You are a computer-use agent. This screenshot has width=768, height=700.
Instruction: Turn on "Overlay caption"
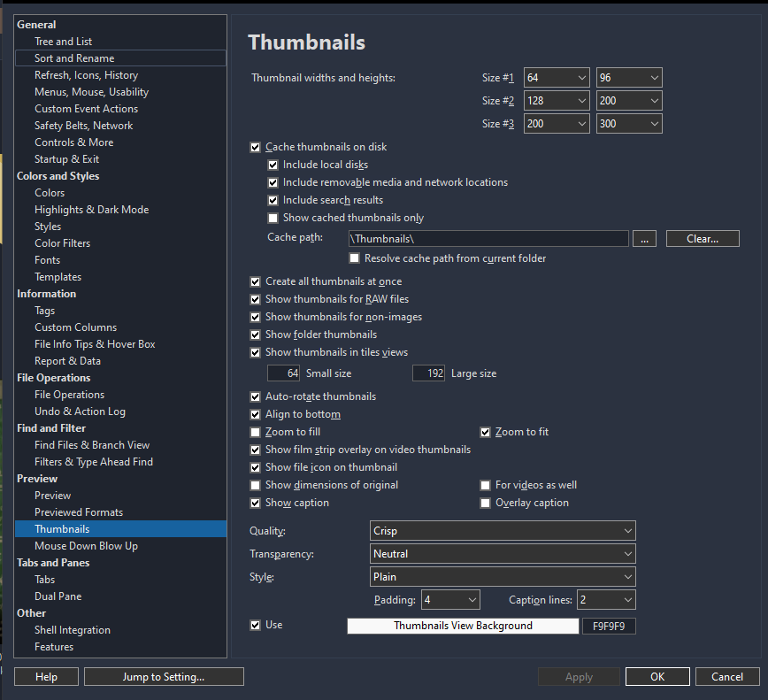tap(486, 503)
